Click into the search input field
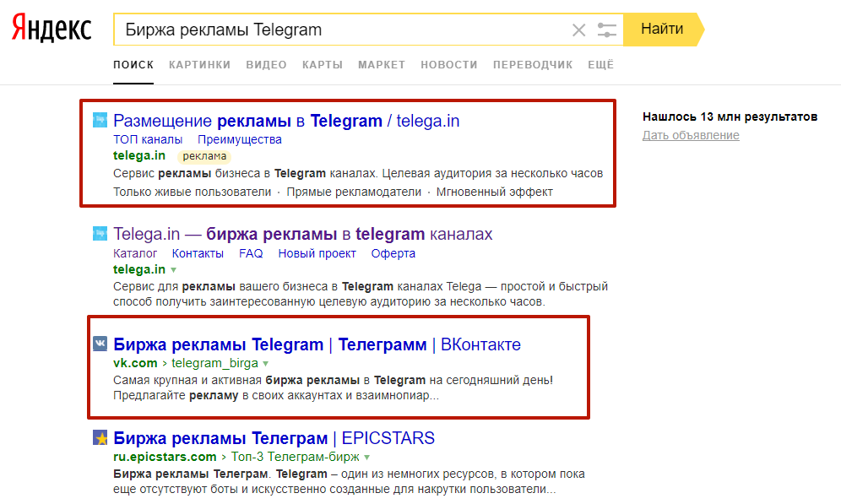Screen dimensions: 841x504 tap(338, 30)
